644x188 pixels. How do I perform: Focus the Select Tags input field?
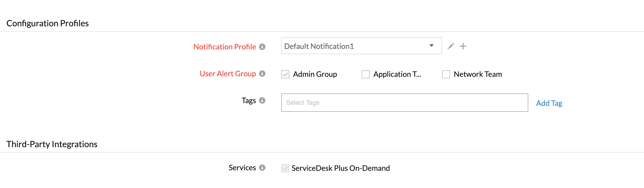(x=405, y=103)
